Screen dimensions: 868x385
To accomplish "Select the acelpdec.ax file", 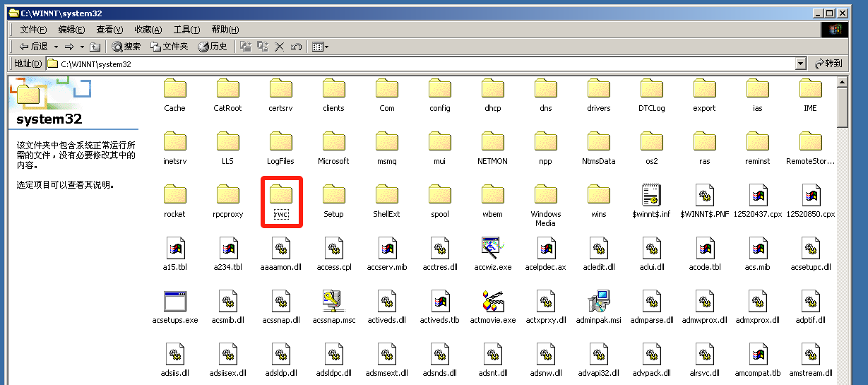I will pyautogui.click(x=545, y=254).
